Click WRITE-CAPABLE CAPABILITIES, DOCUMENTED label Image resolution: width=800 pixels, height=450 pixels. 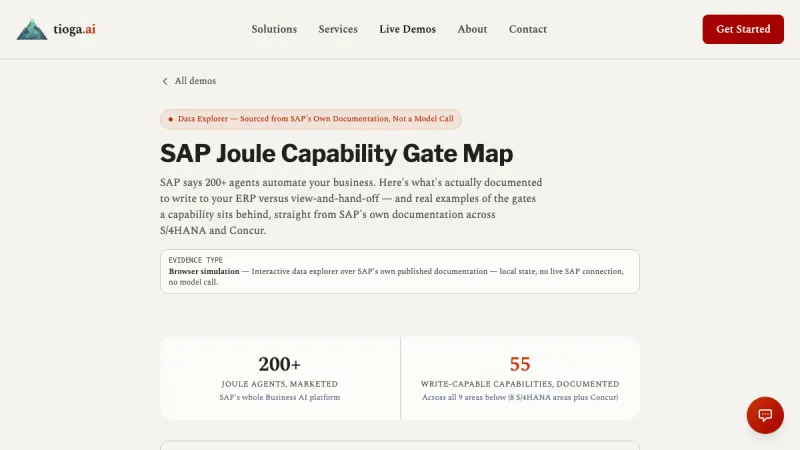(520, 384)
